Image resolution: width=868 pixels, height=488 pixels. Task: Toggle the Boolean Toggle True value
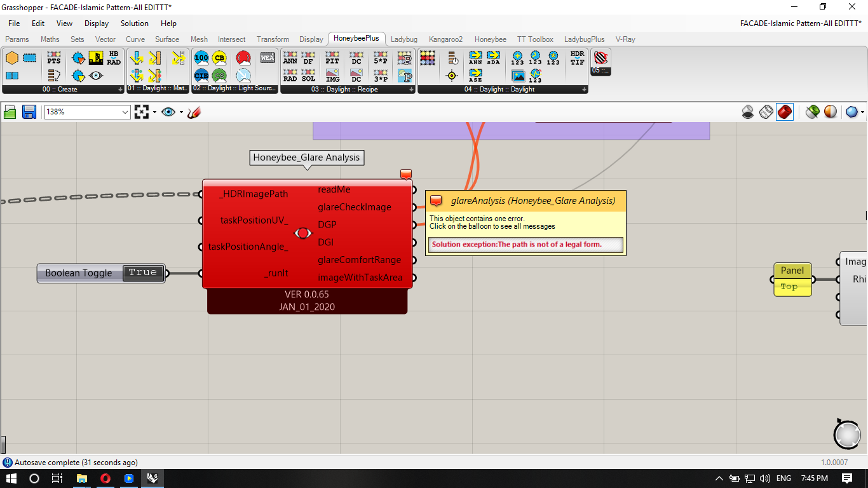pos(142,273)
